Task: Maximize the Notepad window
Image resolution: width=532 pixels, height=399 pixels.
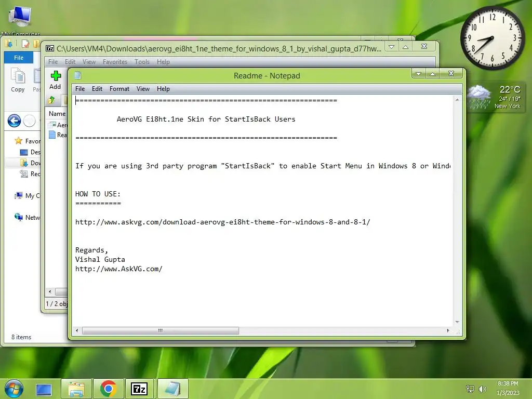Action: tap(432, 74)
